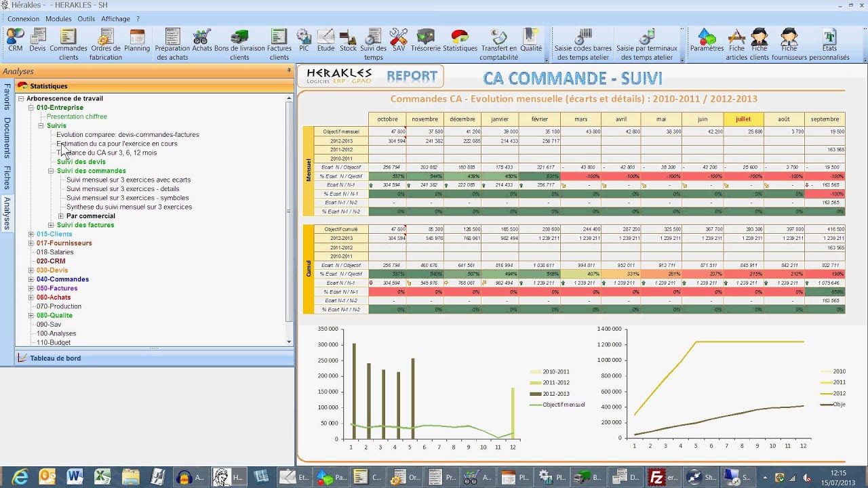Open Transfert en comptabilité icon

[x=498, y=45]
